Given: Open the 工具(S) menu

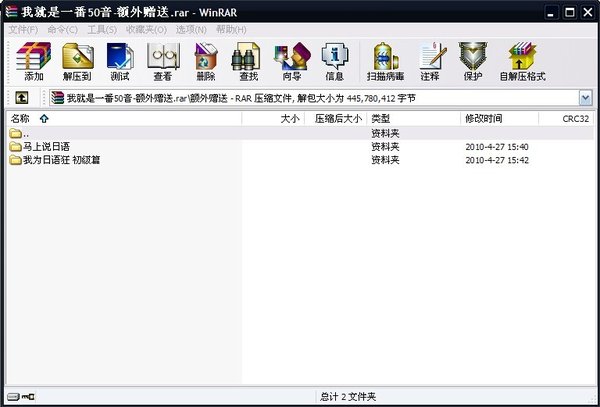Looking at the screenshot, I should point(102,29).
